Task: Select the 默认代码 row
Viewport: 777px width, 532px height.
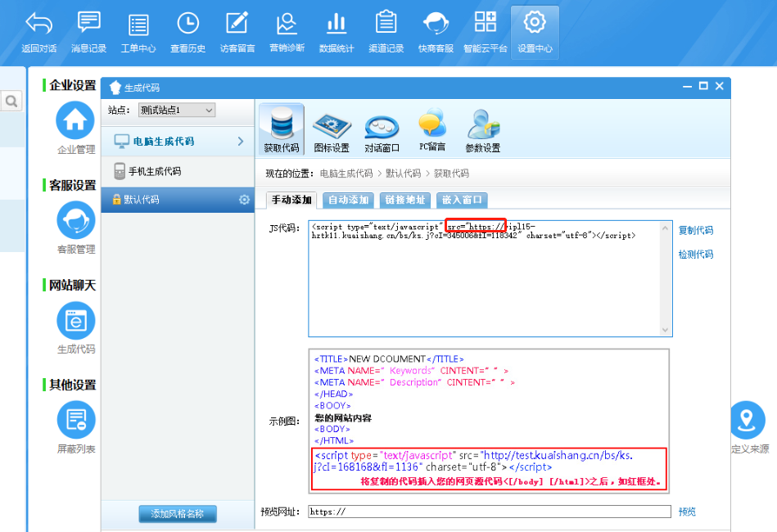Action: pos(178,200)
